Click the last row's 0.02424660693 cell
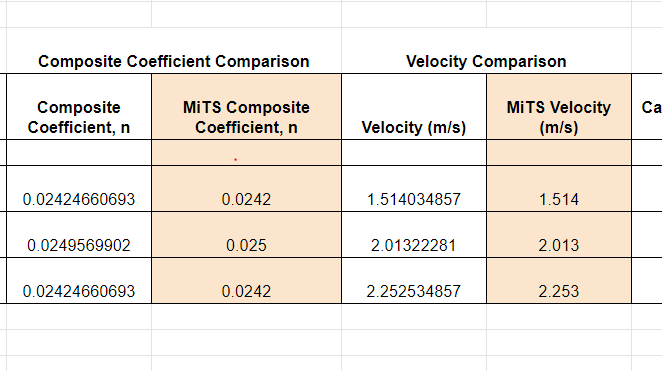Image resolution: width=662 pixels, height=371 pixels. [79, 281]
